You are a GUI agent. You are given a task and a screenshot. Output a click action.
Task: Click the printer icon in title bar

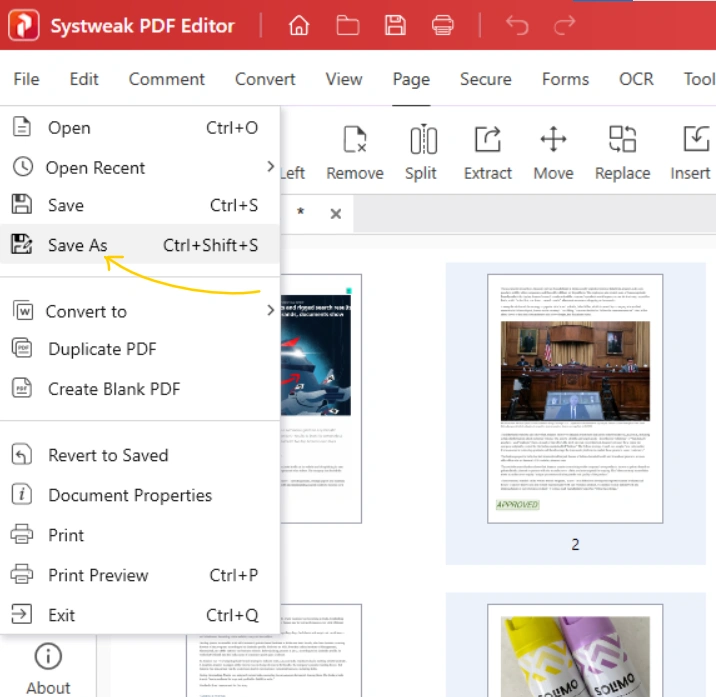click(442, 26)
